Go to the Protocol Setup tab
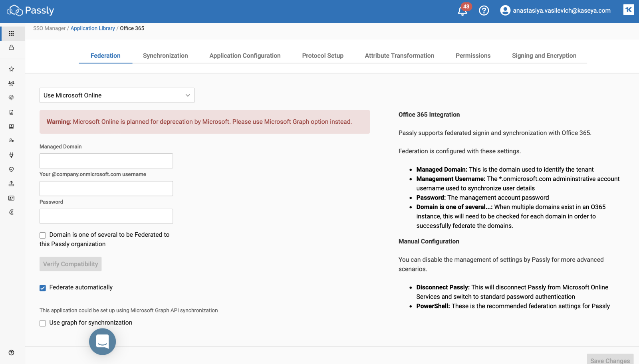This screenshot has height=364, width=639. 323,55
